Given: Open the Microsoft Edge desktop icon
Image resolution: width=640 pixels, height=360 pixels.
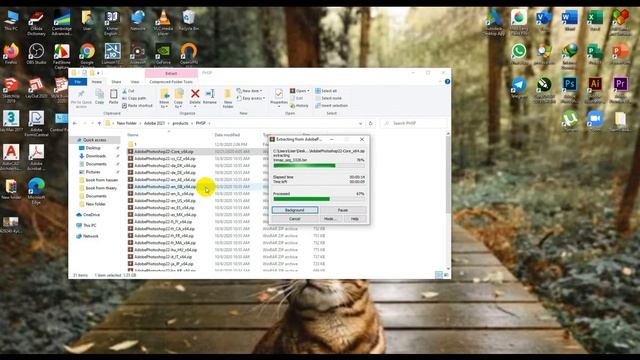Looking at the screenshot, I should tap(36, 190).
